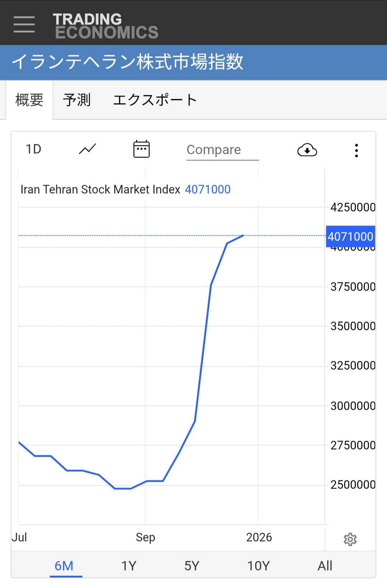Open the hamburger navigation menu
This screenshot has height=588, width=387.
[24, 24]
